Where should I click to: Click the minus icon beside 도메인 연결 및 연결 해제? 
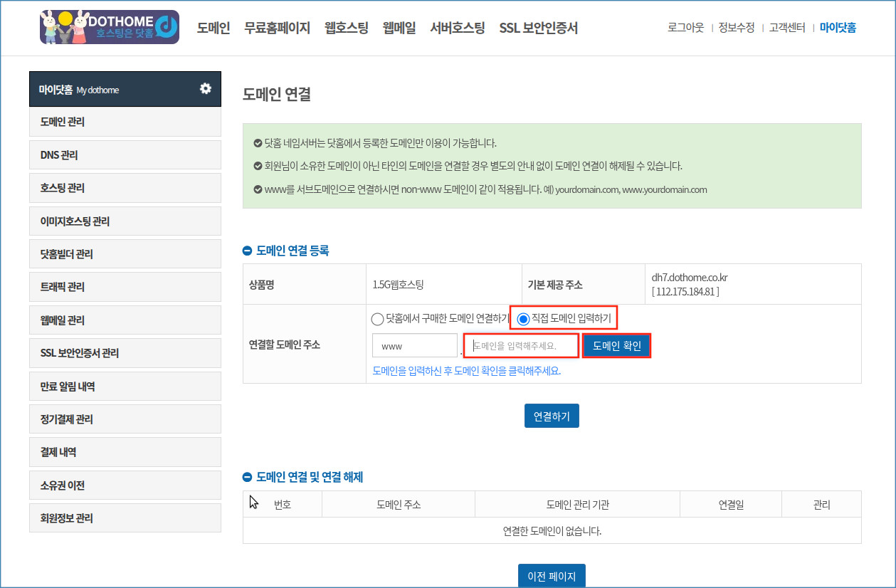pyautogui.click(x=248, y=477)
